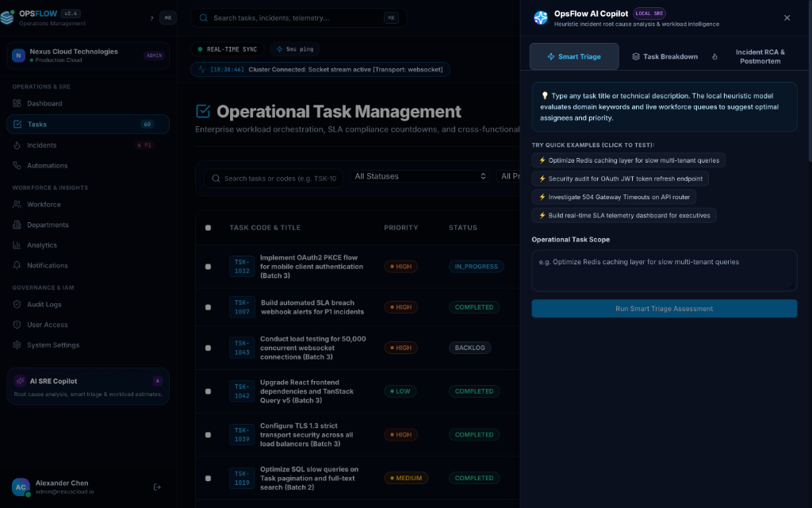Viewport: 812px width, 508px height.
Task: Open the help question mark icon
Action: point(151,18)
